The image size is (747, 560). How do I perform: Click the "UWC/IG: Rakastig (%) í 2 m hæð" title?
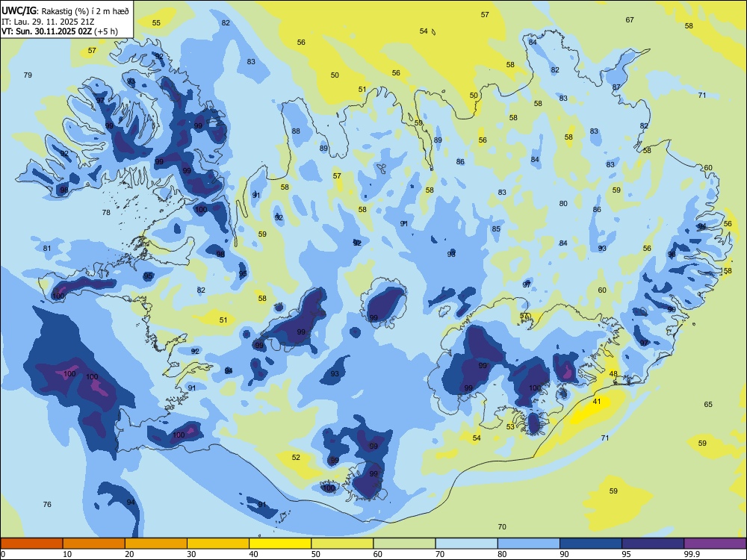[x=65, y=10]
